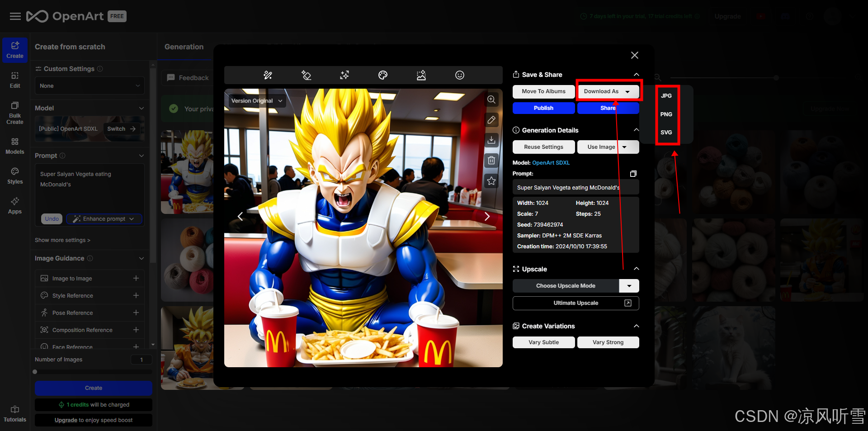The height and width of the screenshot is (431, 868).
Task: Click the pencil edit icon beside image
Action: (491, 120)
